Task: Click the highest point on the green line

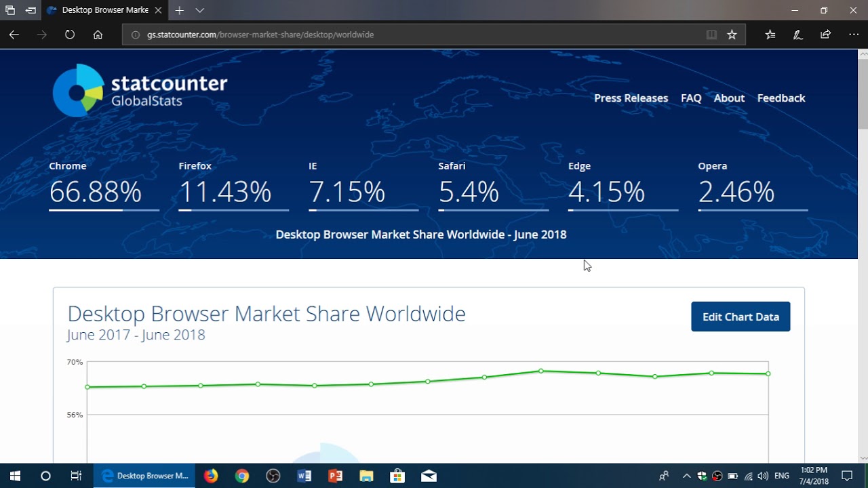Action: coord(541,371)
